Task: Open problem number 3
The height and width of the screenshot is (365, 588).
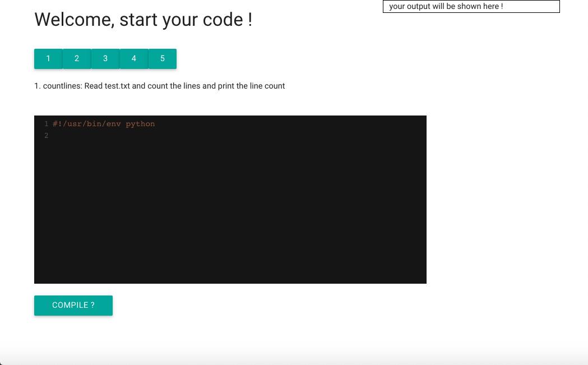Action: [x=105, y=59]
